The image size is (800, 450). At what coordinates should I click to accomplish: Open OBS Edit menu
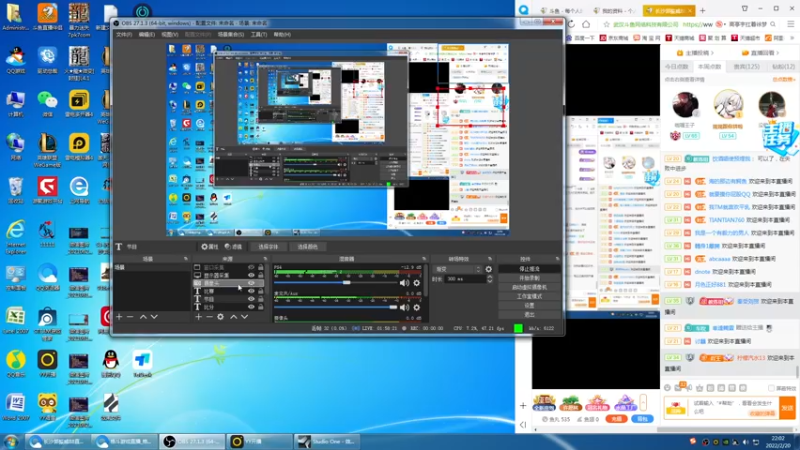point(146,35)
